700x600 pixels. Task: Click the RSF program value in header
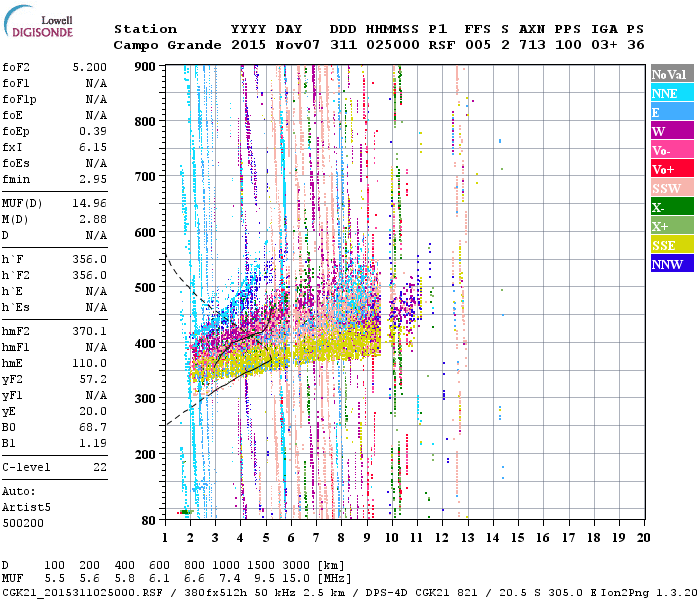tap(442, 45)
